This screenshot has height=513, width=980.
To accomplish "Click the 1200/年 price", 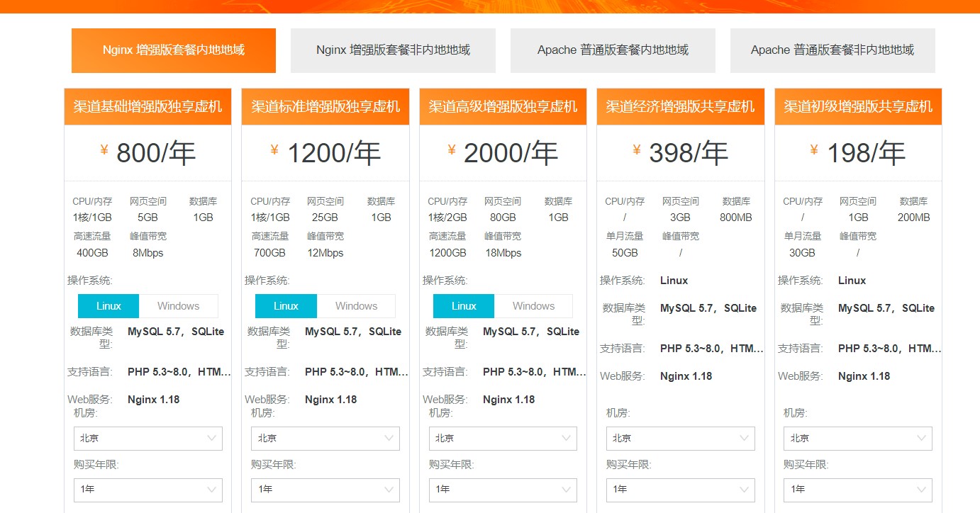I will [x=333, y=153].
